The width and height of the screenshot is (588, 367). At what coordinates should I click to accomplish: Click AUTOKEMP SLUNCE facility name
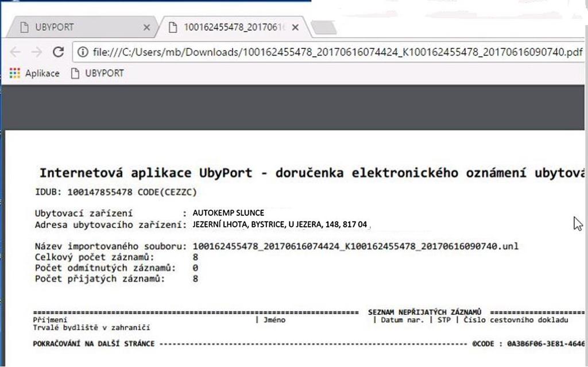click(229, 213)
